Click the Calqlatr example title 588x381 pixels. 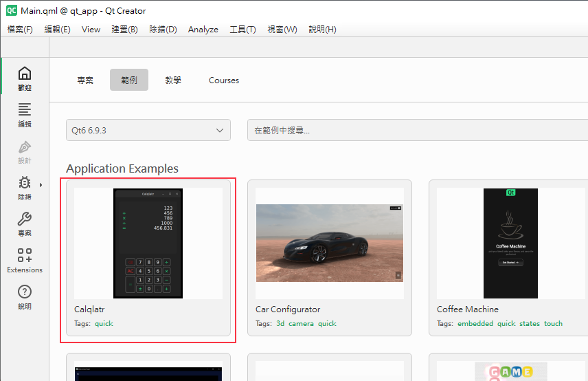89,309
